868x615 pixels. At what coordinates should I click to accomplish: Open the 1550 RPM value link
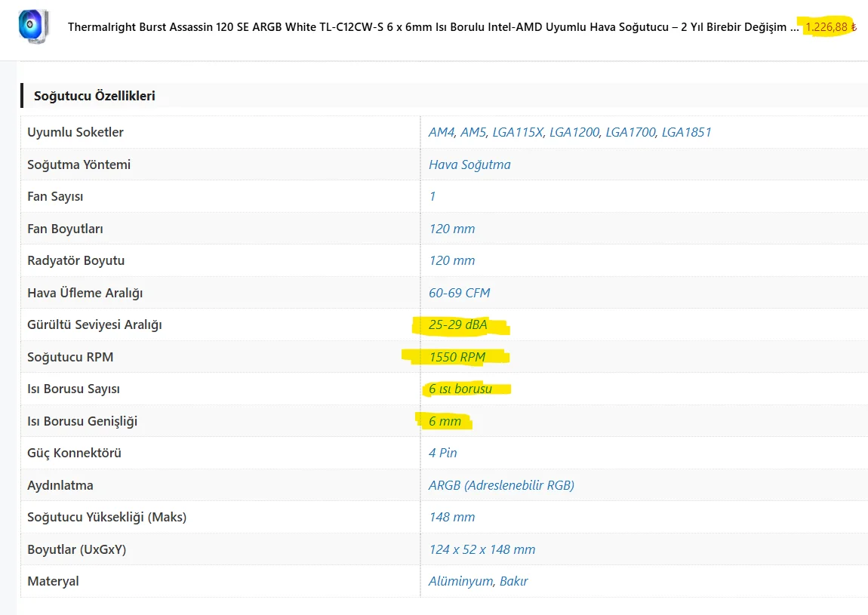tap(457, 357)
